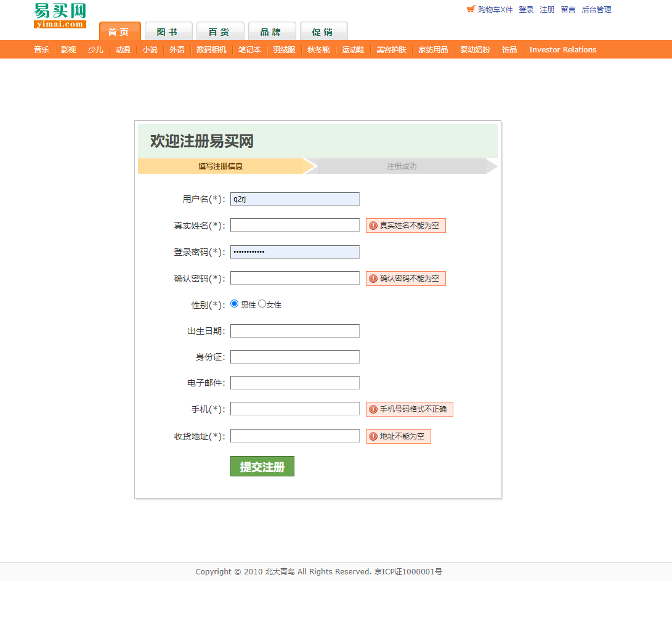Click inside the 用户名 input field
The image size is (672, 636).
coord(294,198)
